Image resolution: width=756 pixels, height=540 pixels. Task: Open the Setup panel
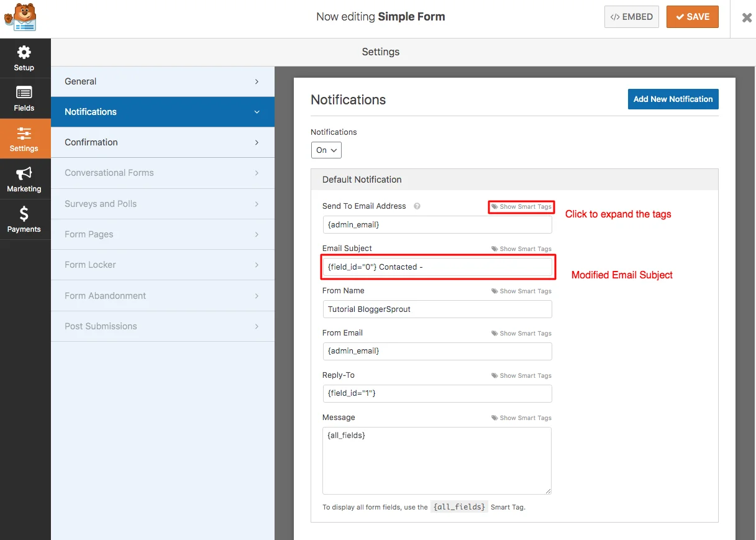pyautogui.click(x=24, y=58)
